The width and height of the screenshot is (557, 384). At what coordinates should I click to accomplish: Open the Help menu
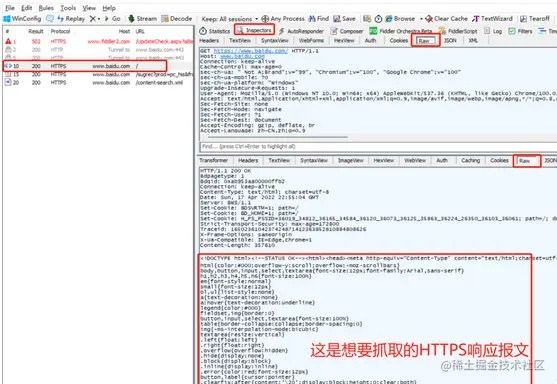[x=109, y=8]
